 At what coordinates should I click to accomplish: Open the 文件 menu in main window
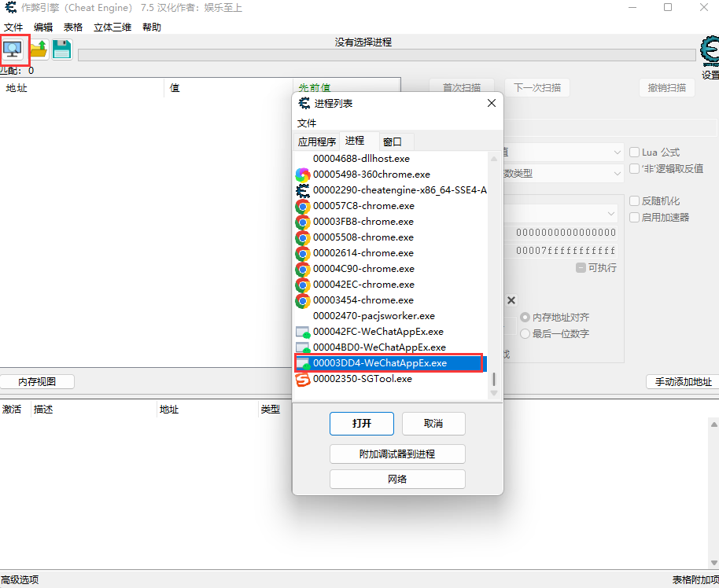[13, 27]
